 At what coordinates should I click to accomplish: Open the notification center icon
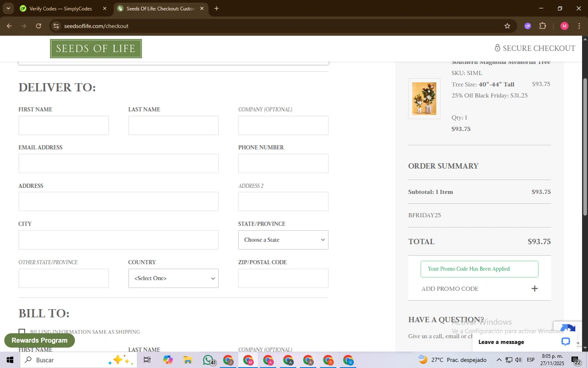[x=576, y=360]
